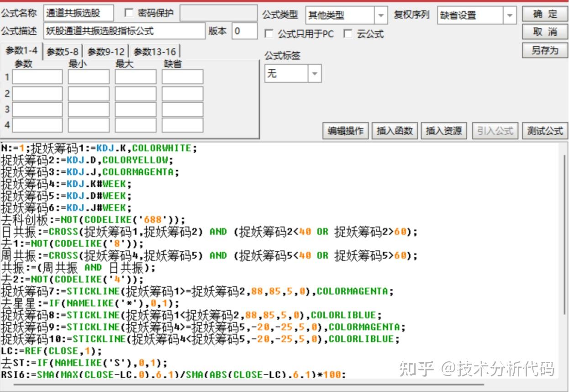Click the line starting 捉妖筹码7:=STICKLINE
This screenshot has width=569, height=392.
tap(197, 291)
